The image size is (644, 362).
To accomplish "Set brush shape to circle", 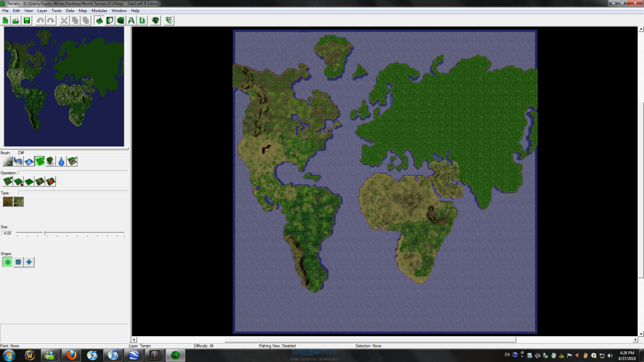I will pyautogui.click(x=8, y=262).
